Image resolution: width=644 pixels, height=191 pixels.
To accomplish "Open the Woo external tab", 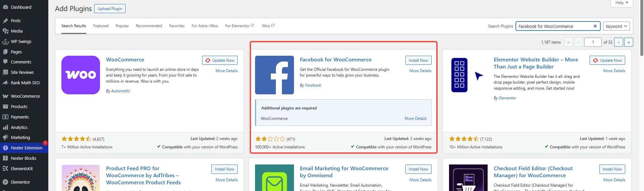I will pyautogui.click(x=268, y=26).
